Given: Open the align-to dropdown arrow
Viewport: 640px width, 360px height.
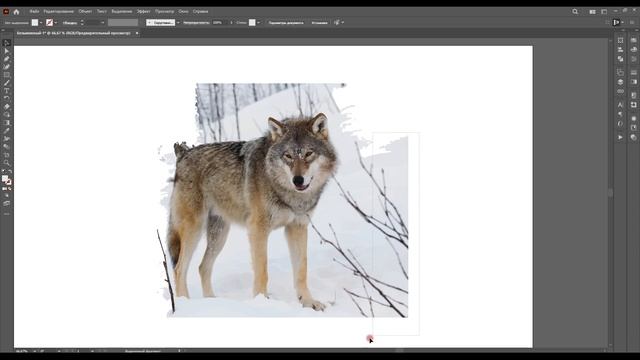Looking at the screenshot, I should (342, 23).
